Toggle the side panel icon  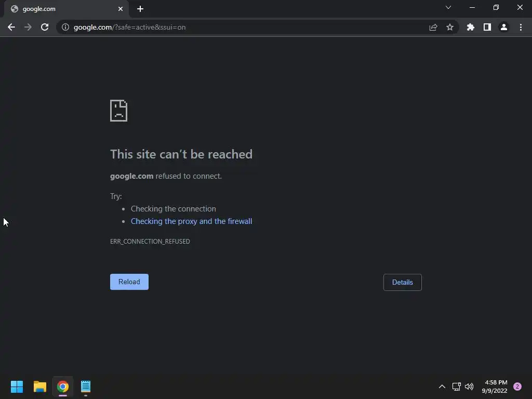click(487, 27)
